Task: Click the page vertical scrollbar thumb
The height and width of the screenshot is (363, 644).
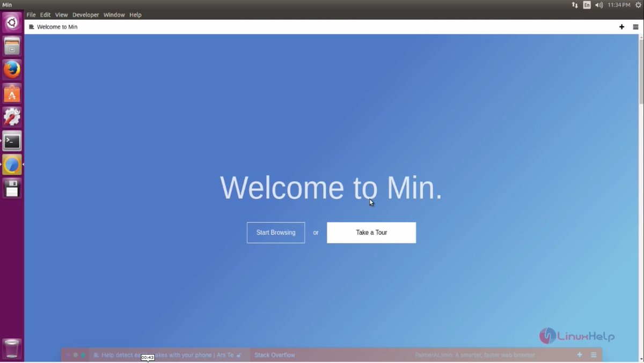Action: [x=641, y=71]
